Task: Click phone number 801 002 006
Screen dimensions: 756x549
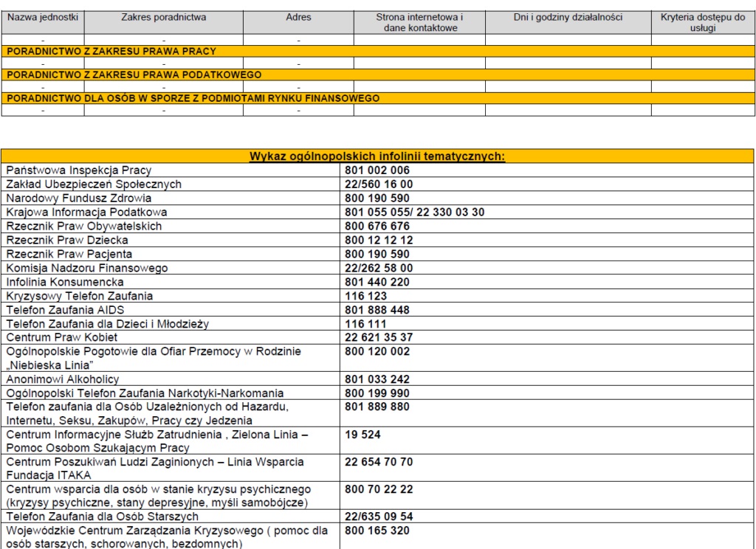Action: click(377, 170)
